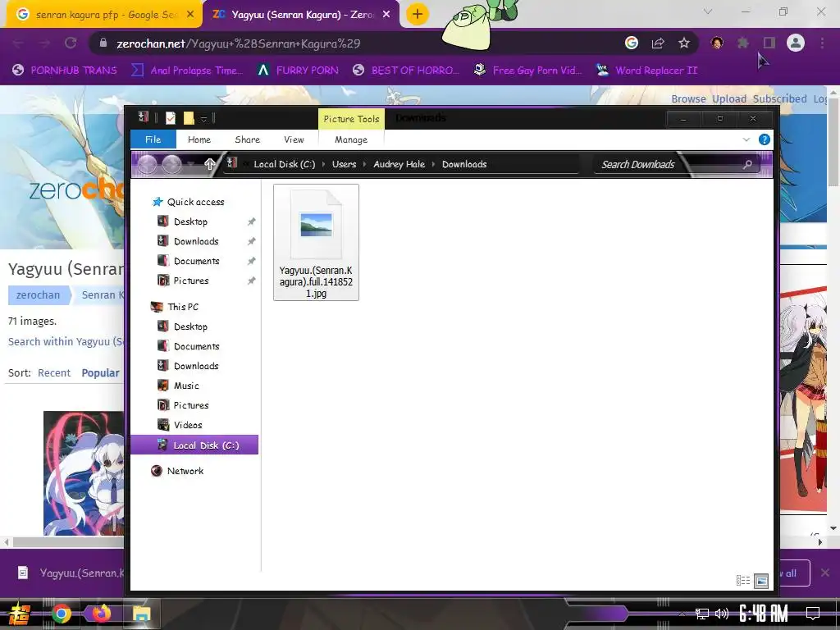The image size is (840, 630).
Task: Click Upload link on Zerochan page
Action: click(x=729, y=99)
